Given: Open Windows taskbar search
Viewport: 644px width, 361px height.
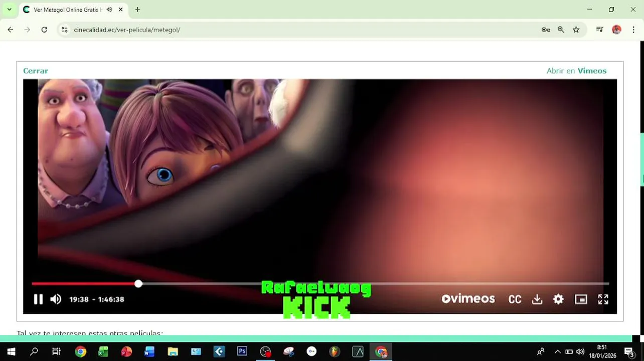Looking at the screenshot, I should click(34, 351).
